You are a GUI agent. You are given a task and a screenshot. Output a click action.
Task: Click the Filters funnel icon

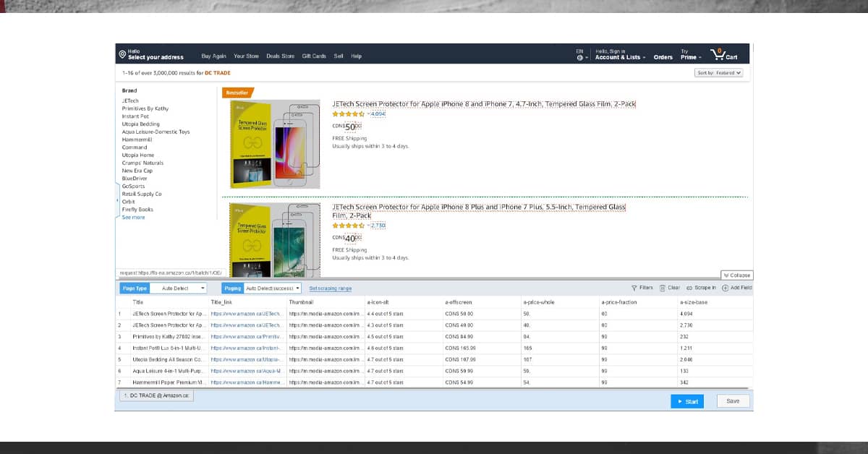point(634,288)
